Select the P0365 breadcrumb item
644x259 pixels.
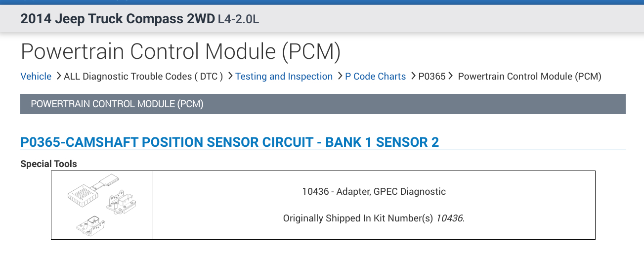(431, 77)
